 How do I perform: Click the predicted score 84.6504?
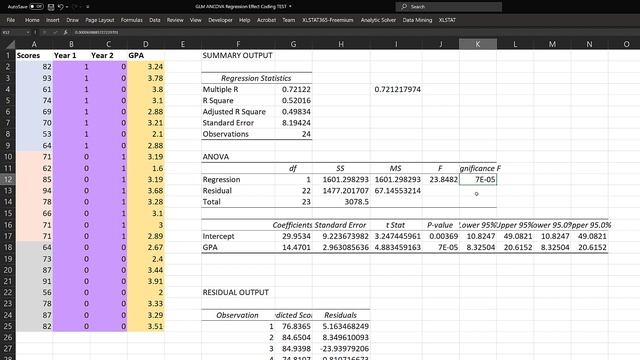(293, 338)
